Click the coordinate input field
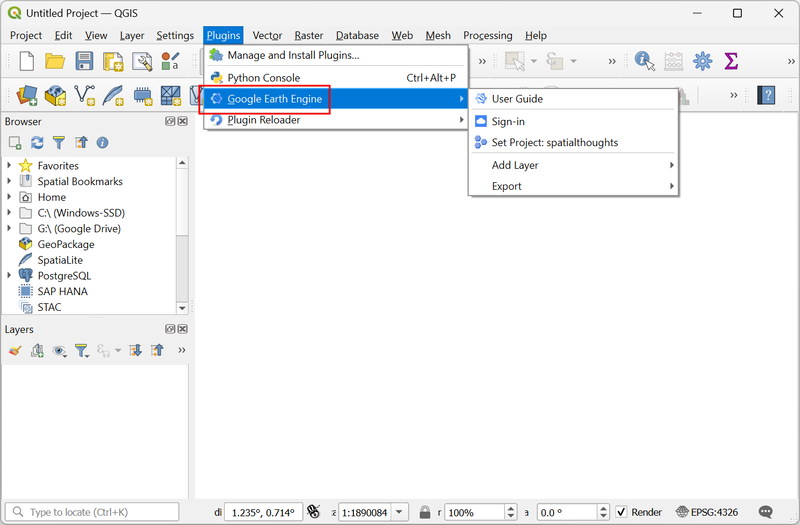The height and width of the screenshot is (525, 800). point(263,512)
